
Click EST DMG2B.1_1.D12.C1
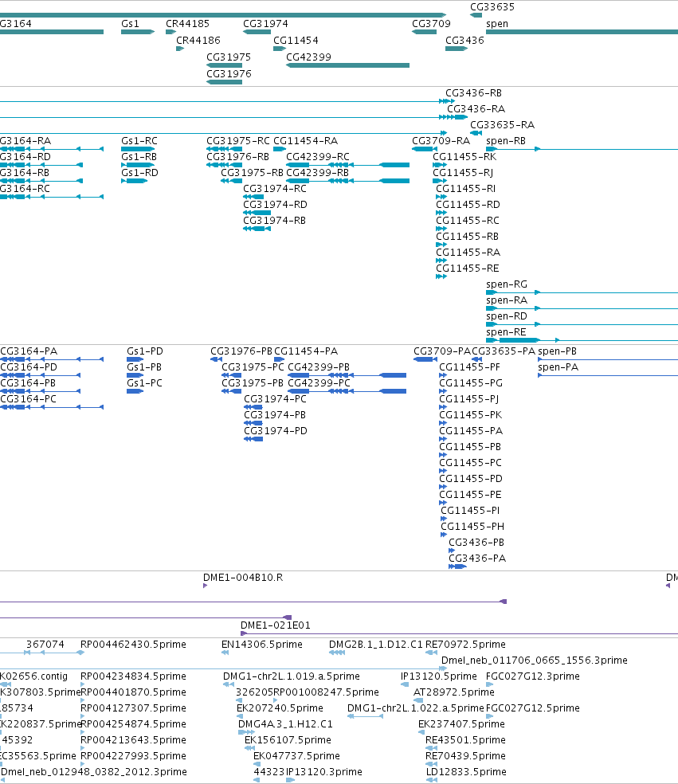point(375,645)
